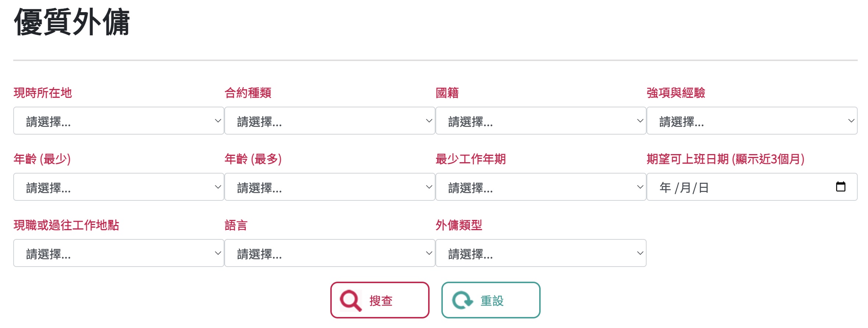The image size is (868, 328).
Task: Click the circular arrow reset icon
Action: pos(462,300)
